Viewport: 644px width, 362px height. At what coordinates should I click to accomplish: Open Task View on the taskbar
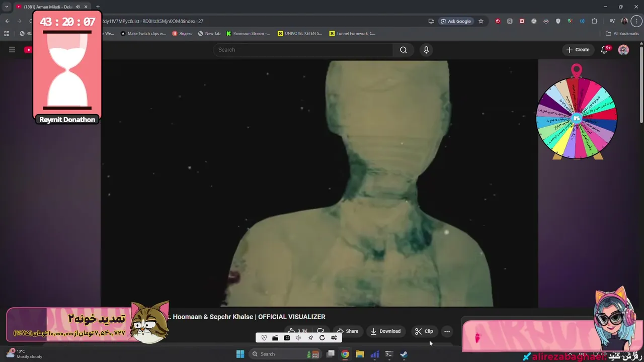coord(331,354)
